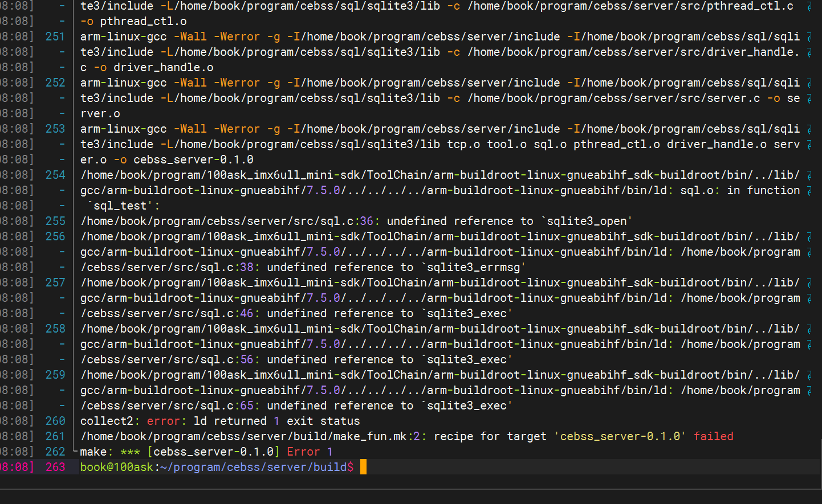Screen dimensions: 822x504
Task: Click the collect2 error status line
Action: (217, 420)
